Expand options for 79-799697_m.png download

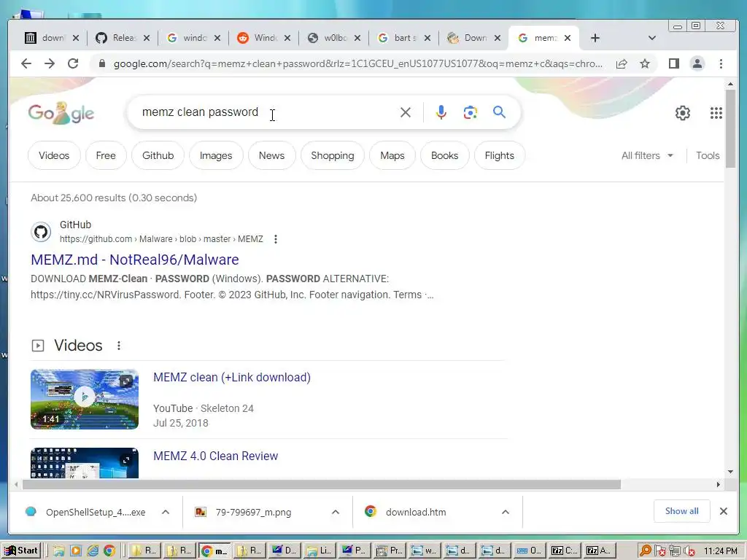(x=336, y=513)
